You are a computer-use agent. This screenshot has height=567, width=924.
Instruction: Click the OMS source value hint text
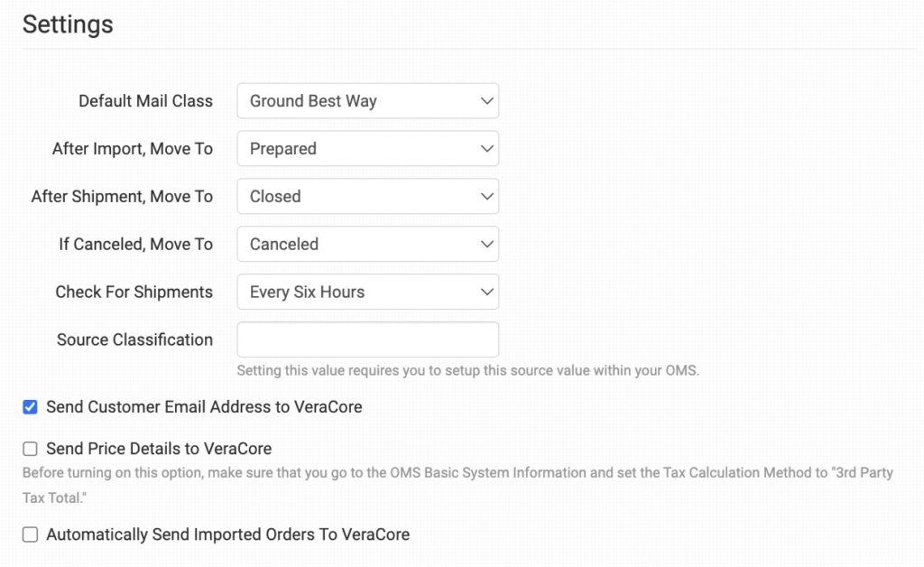click(x=467, y=370)
